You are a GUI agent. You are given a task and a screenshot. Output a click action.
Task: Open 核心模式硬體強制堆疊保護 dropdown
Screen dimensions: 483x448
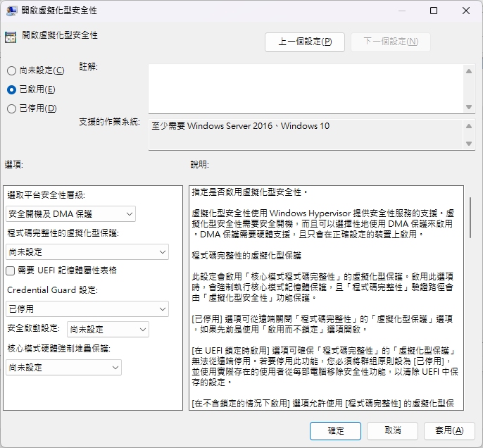coord(63,367)
